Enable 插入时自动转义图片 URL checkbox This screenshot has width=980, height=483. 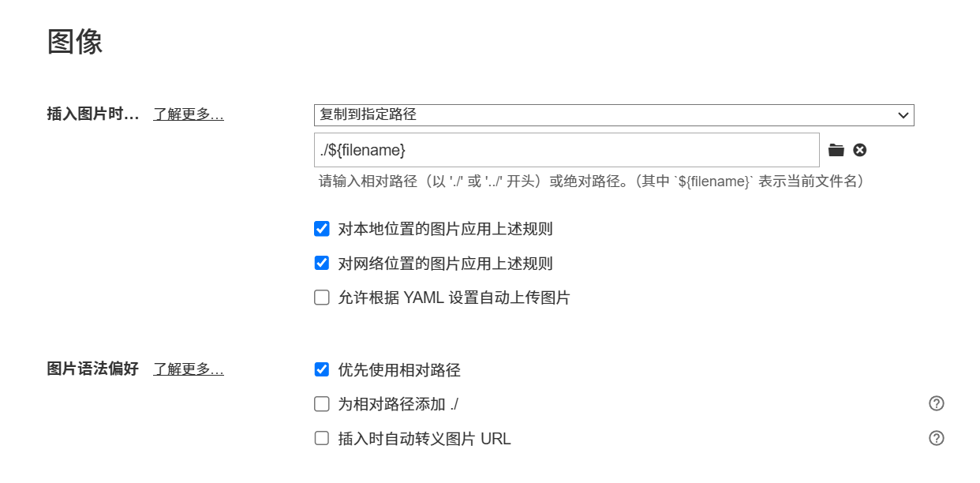tap(322, 438)
